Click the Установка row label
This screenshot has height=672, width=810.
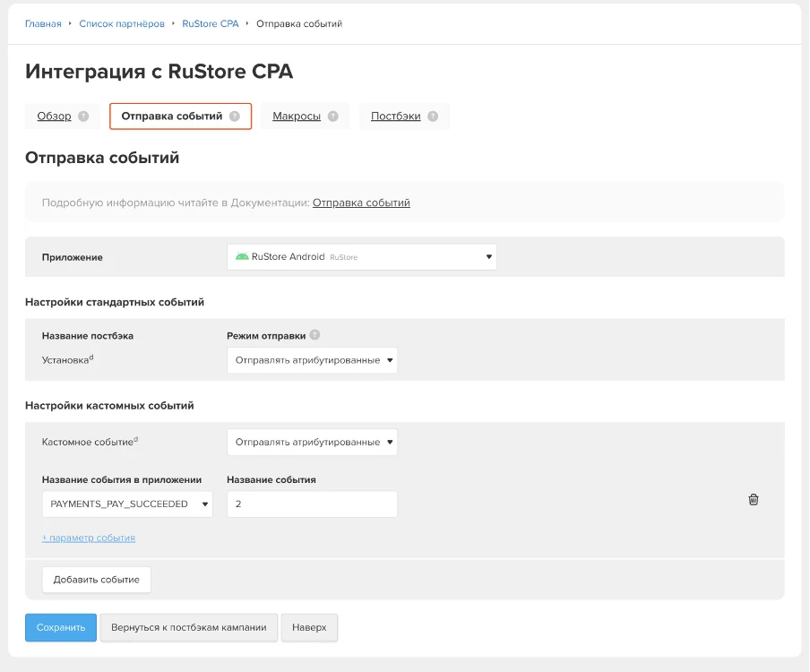point(68,359)
